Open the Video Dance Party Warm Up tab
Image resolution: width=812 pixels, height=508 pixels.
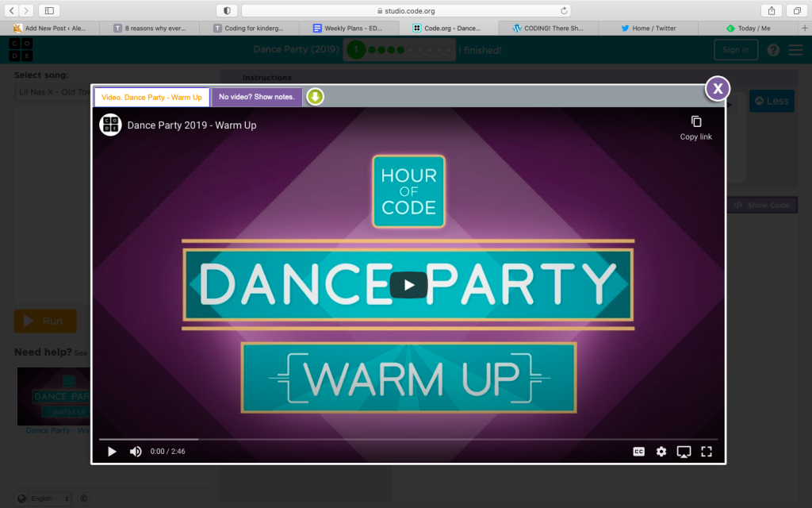(151, 97)
